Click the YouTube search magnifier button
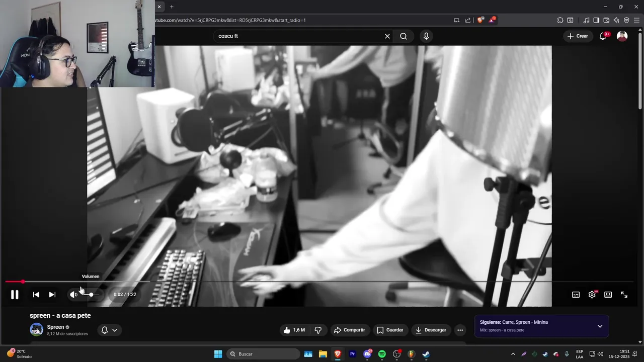 404,36
